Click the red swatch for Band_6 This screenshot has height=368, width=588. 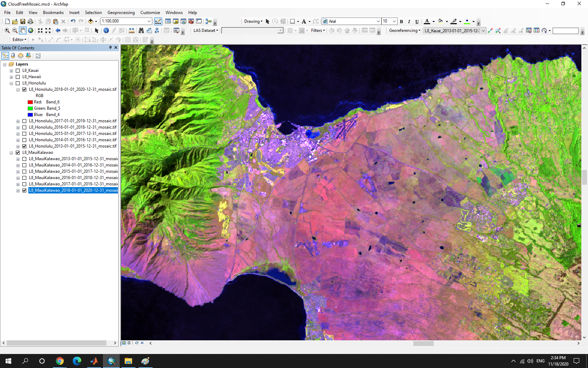(30, 102)
